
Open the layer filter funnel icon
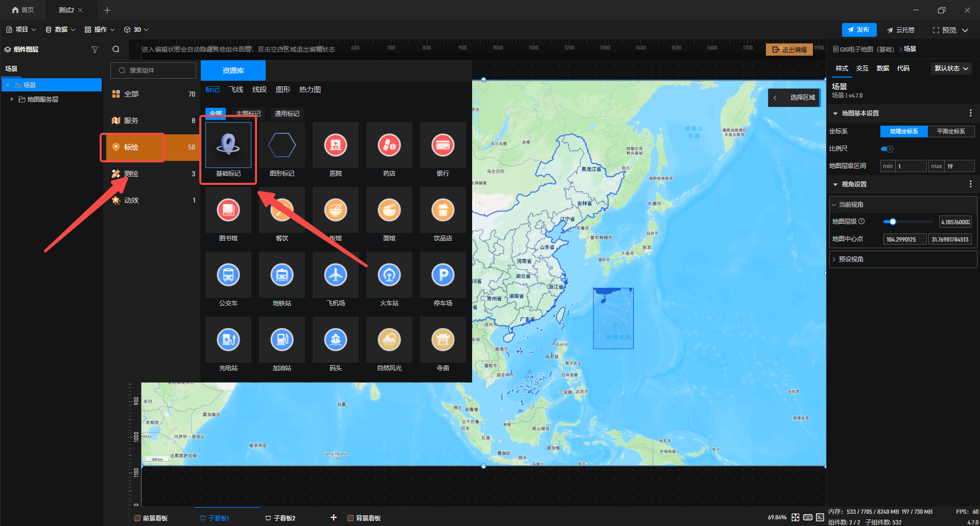[x=95, y=50]
